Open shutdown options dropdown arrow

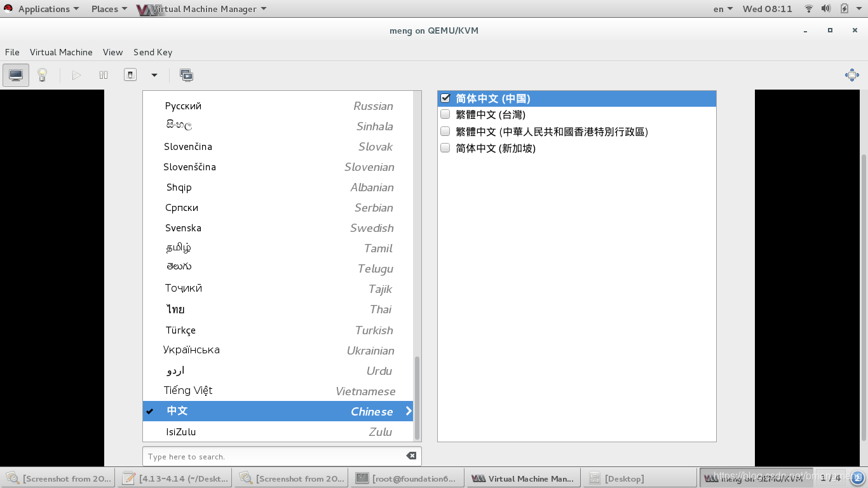(x=154, y=75)
